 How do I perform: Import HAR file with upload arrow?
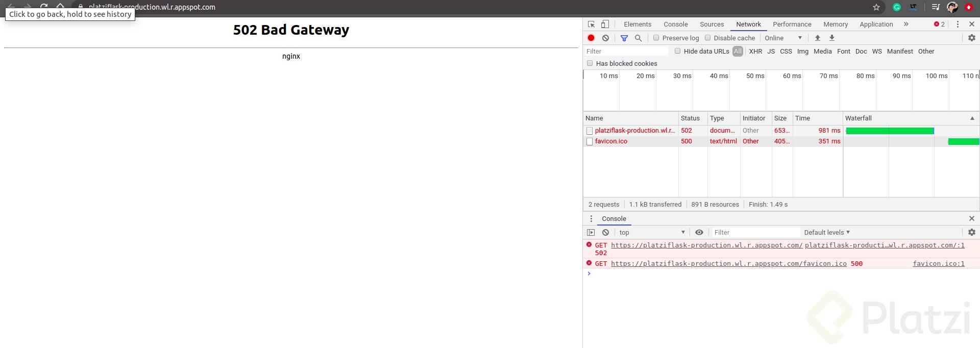(x=818, y=38)
